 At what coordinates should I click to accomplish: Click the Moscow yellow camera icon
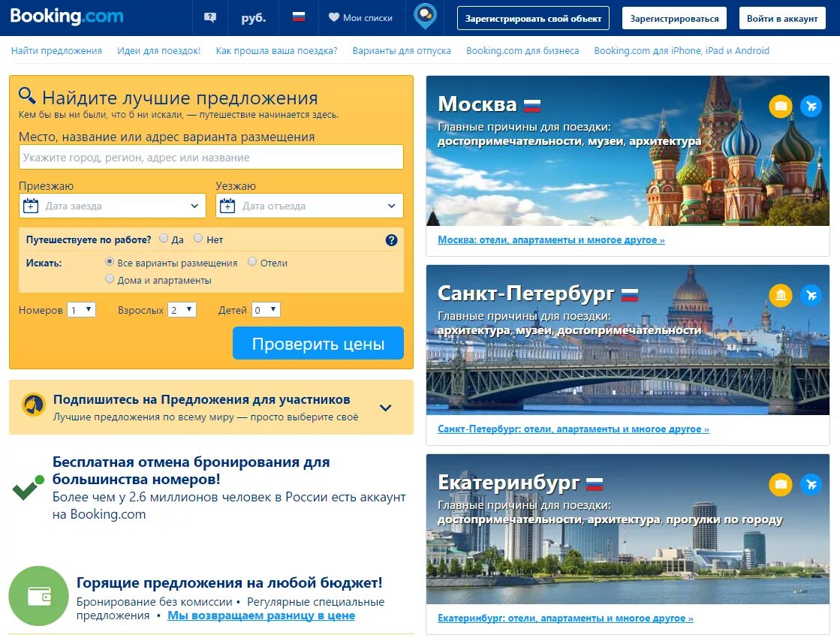(781, 106)
